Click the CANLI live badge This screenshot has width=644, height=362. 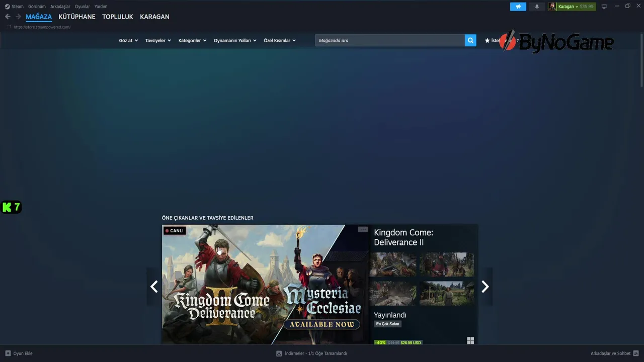(x=175, y=231)
